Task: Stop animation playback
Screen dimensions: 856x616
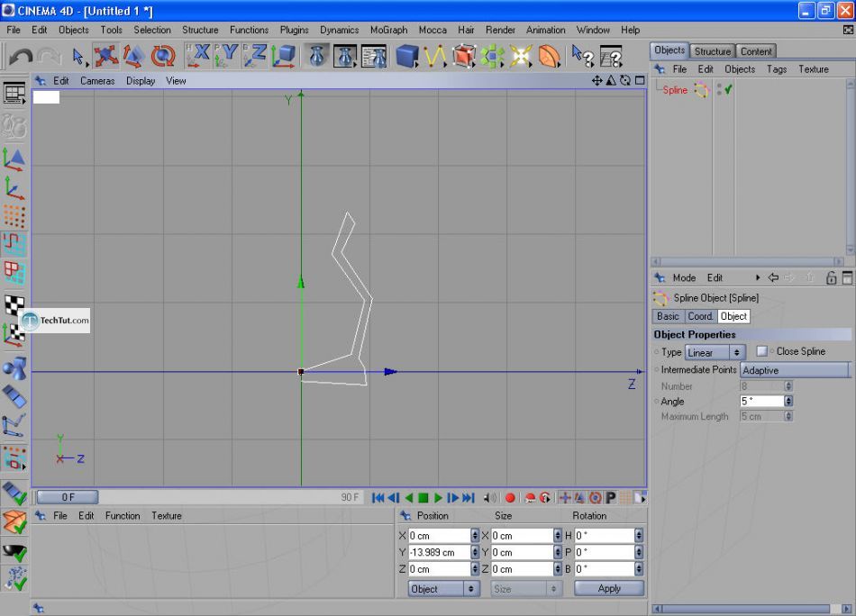Action: [x=423, y=498]
